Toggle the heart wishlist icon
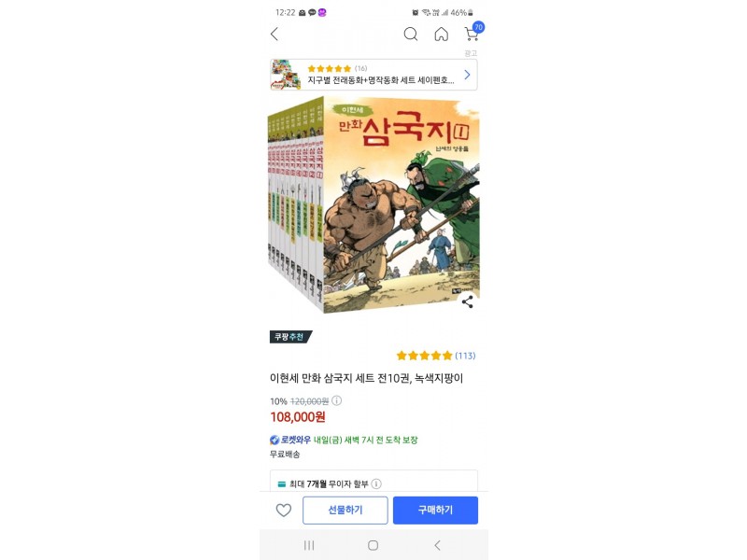The width and height of the screenshot is (747, 560). pos(284,511)
